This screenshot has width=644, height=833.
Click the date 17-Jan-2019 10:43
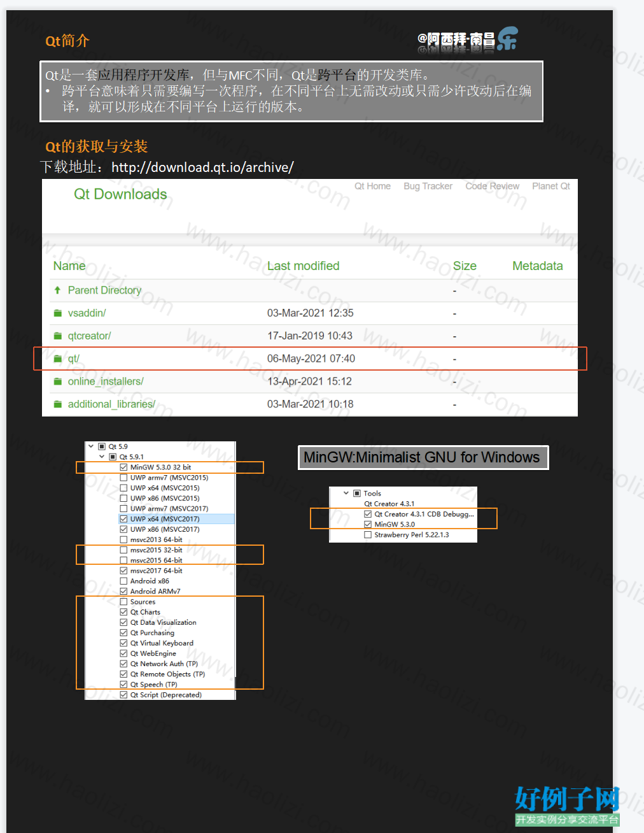pyautogui.click(x=310, y=336)
